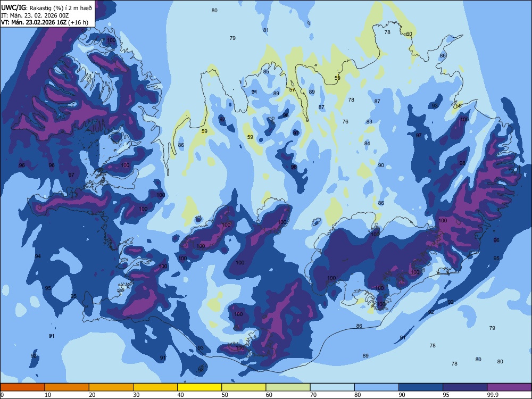Click the map humidity value '57'
532x399 pixels.
click(292, 90)
